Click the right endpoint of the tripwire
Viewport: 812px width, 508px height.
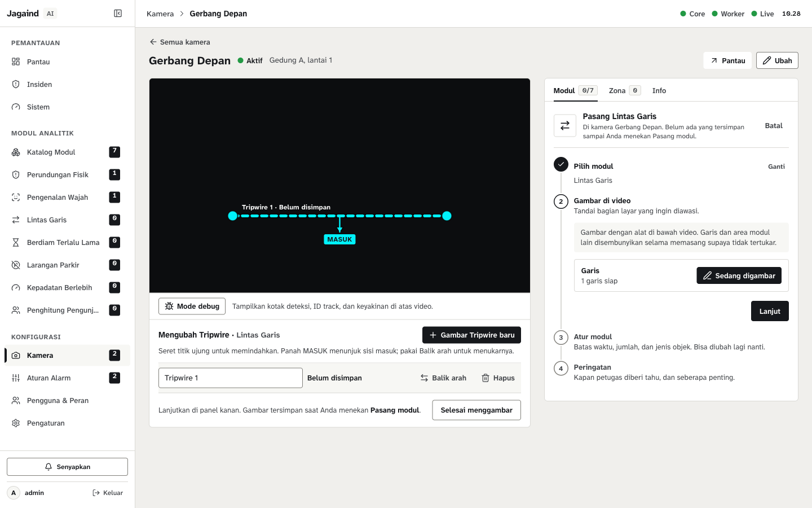(447, 216)
